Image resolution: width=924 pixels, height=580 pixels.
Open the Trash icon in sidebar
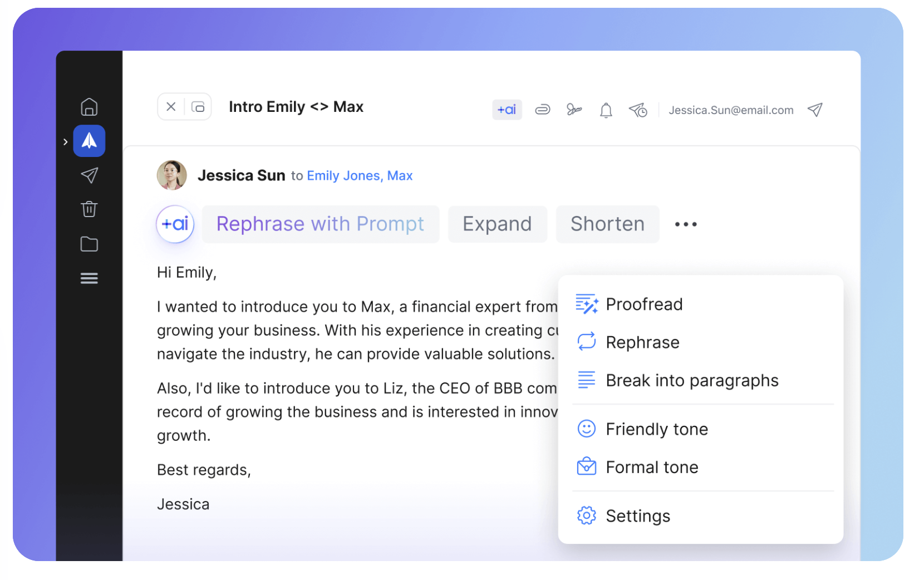click(x=89, y=209)
